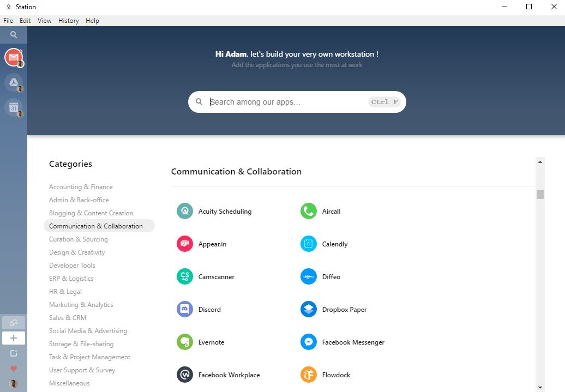The image size is (565, 392).
Task: Click the 'Calendly' app name
Action: 335,244
